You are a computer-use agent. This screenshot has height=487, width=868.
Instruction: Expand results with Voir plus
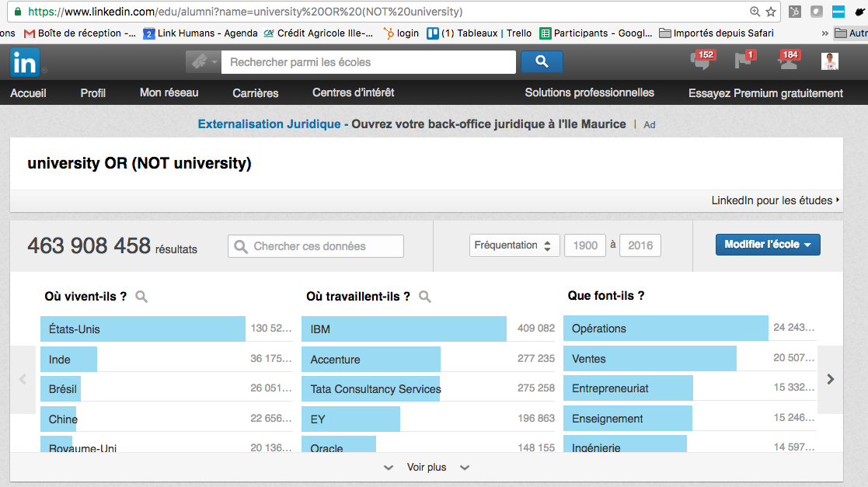427,468
